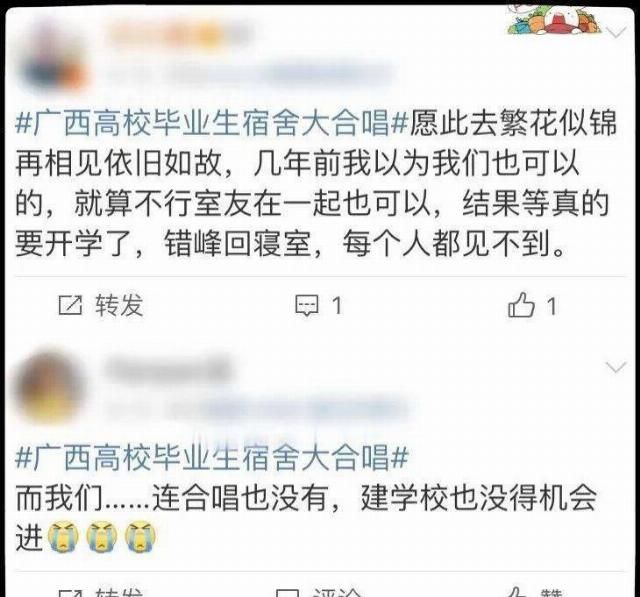Like the first post with thumbs-up icon
Viewport: 640px width, 597px height.
[521, 305]
